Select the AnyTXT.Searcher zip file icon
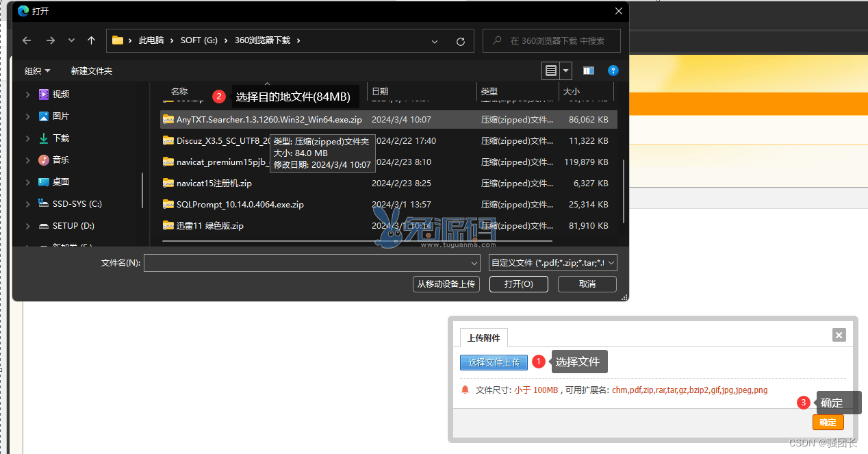This screenshot has height=454, width=868. (168, 119)
